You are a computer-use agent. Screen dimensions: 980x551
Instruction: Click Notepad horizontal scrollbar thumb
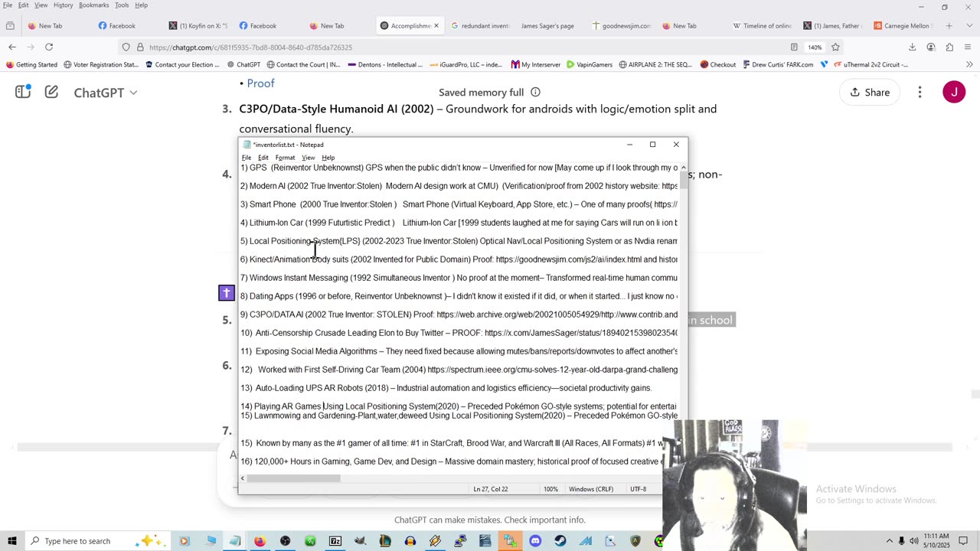point(293,478)
